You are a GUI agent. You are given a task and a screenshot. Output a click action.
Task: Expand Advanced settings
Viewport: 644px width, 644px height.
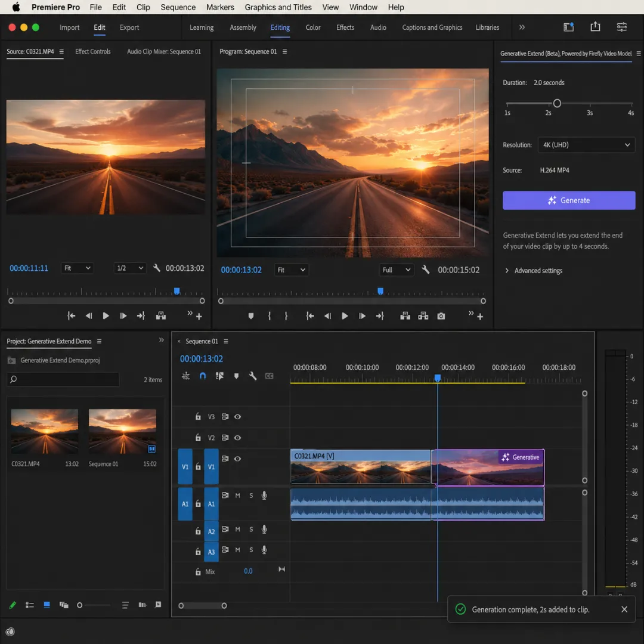[534, 271]
